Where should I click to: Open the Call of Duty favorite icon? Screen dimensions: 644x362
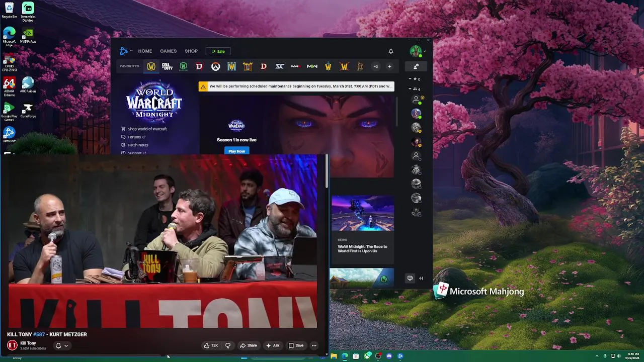coord(167,66)
